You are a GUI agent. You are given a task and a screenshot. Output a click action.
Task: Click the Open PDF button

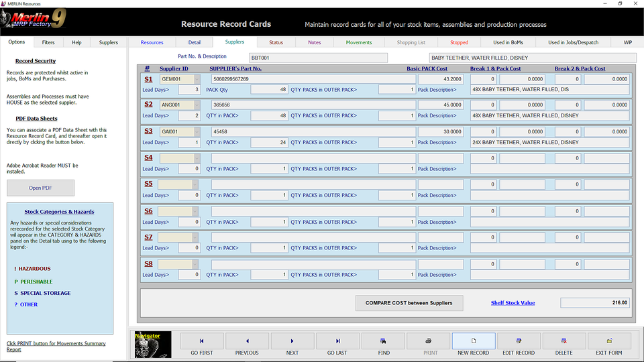point(40,188)
